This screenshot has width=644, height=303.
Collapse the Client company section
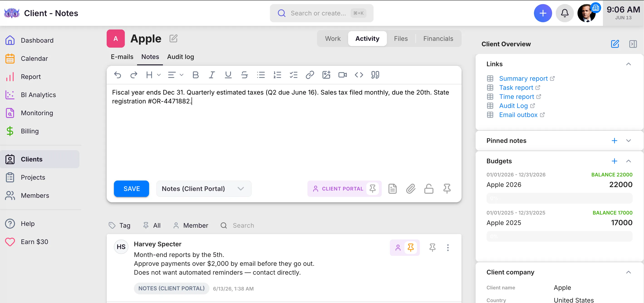coord(629,272)
